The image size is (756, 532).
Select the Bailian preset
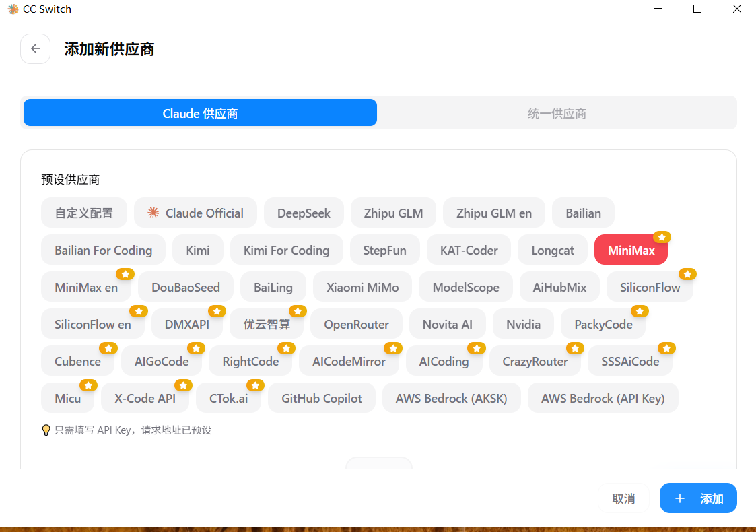tap(584, 213)
